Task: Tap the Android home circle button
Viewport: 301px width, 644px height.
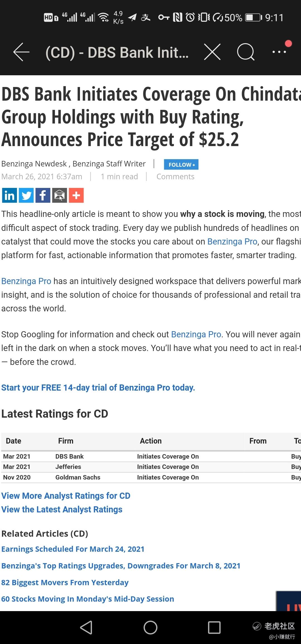Action: [151, 628]
